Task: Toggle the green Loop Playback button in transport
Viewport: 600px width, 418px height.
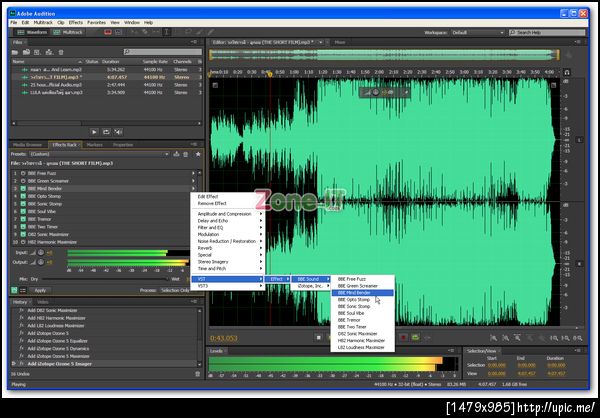Action: click(x=416, y=338)
